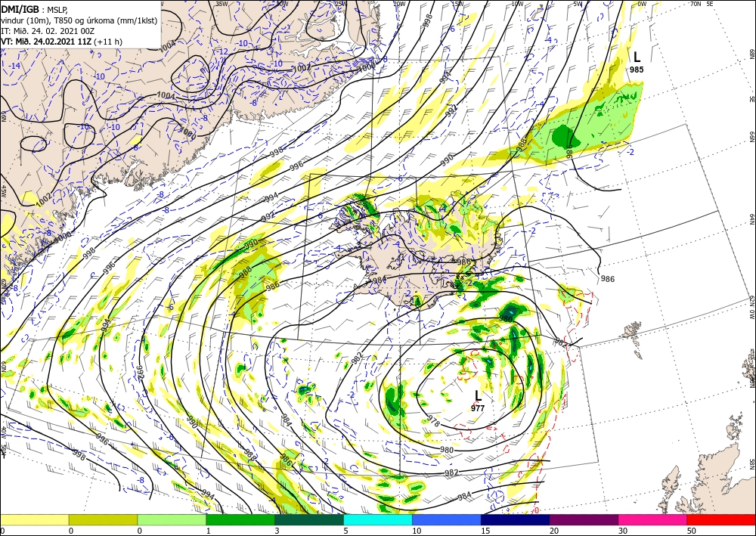Pick the cyan legend color band
The width and height of the screenshot is (756, 536).
tap(378, 519)
